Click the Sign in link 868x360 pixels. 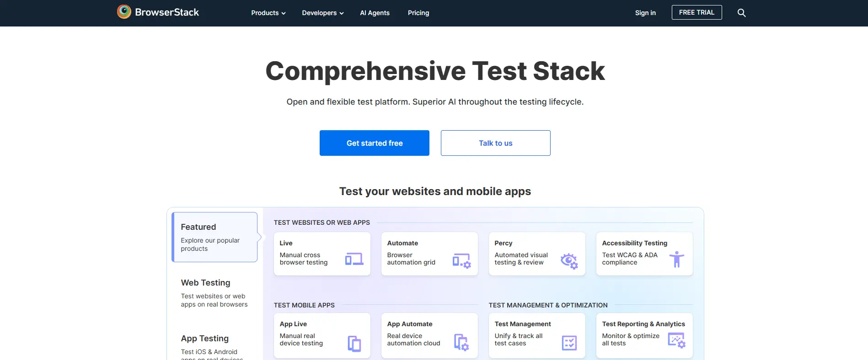[645, 13]
